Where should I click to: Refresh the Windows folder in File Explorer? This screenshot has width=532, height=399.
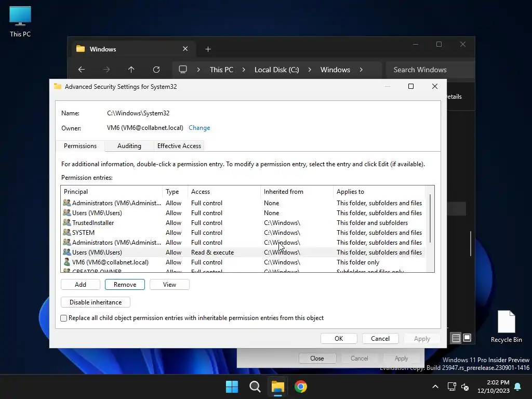coord(156,70)
